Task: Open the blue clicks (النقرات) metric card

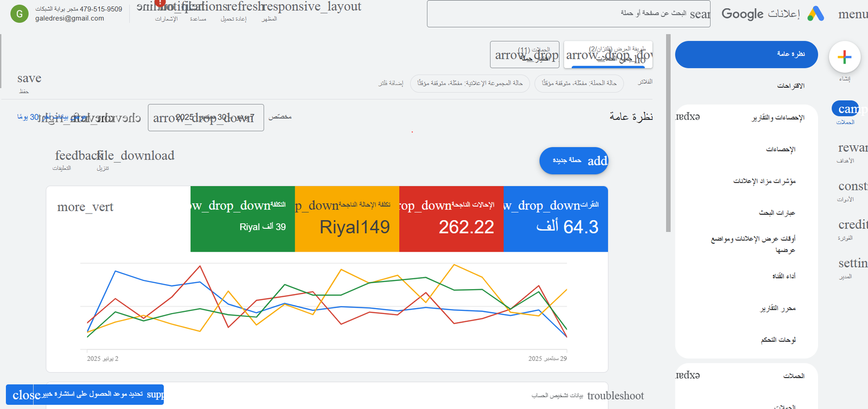Action: [556, 219]
